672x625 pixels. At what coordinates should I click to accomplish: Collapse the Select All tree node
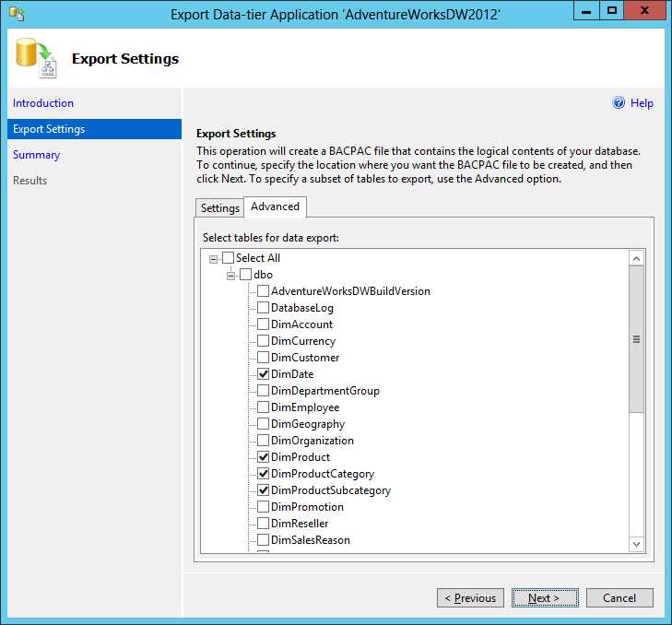tap(213, 259)
